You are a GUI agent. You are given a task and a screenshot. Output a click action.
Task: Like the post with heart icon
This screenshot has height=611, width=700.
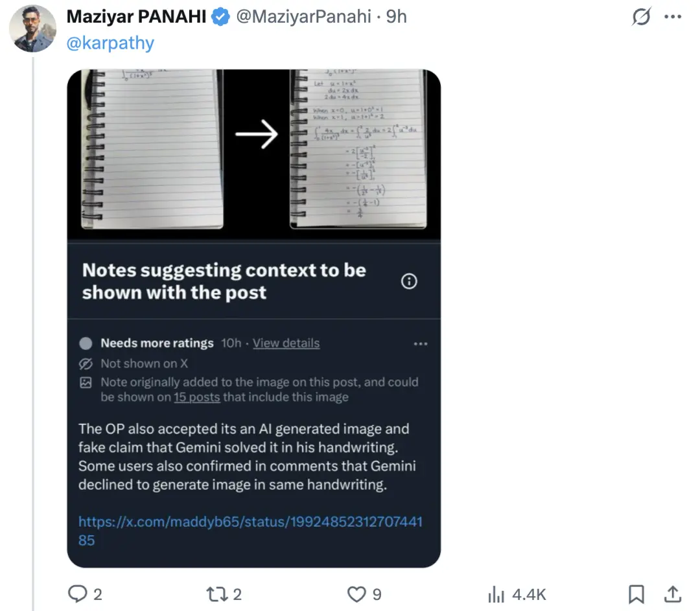356,594
